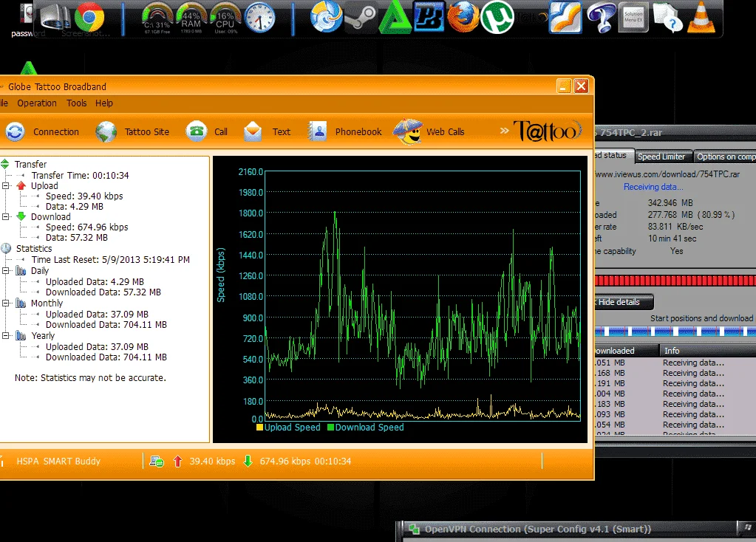This screenshot has width=756, height=542.
Task: Click the Web Calls smiley icon
Action: point(408,131)
